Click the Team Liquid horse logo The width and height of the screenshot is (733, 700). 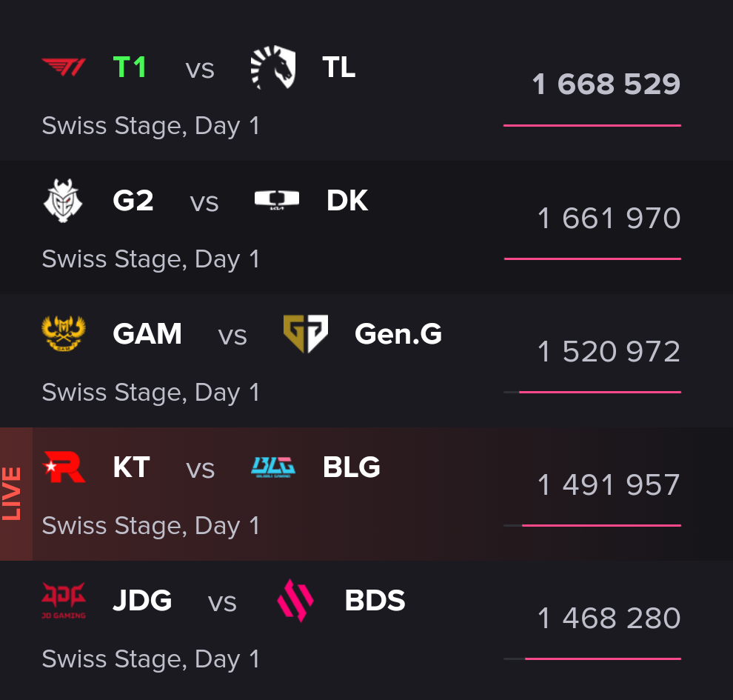[273, 67]
